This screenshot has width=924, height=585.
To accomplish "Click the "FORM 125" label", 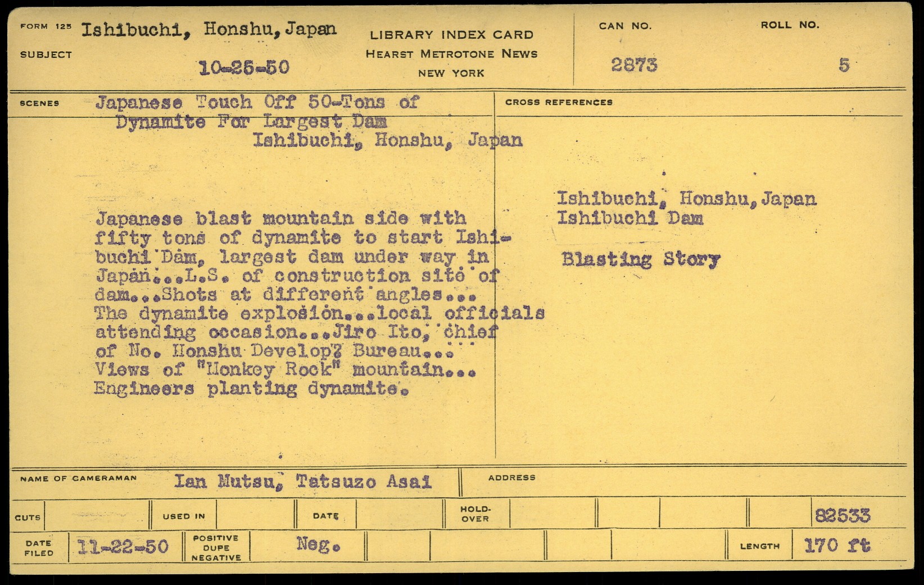I will point(46,26).
